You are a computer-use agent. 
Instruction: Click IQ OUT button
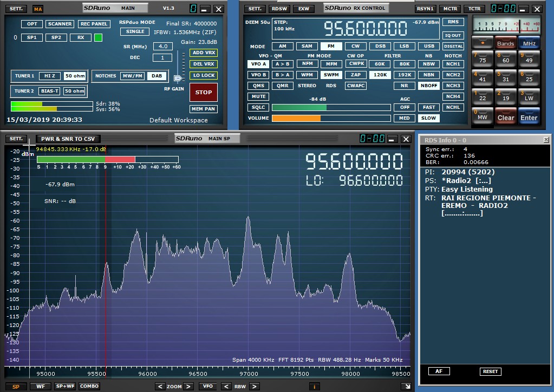coord(453,35)
